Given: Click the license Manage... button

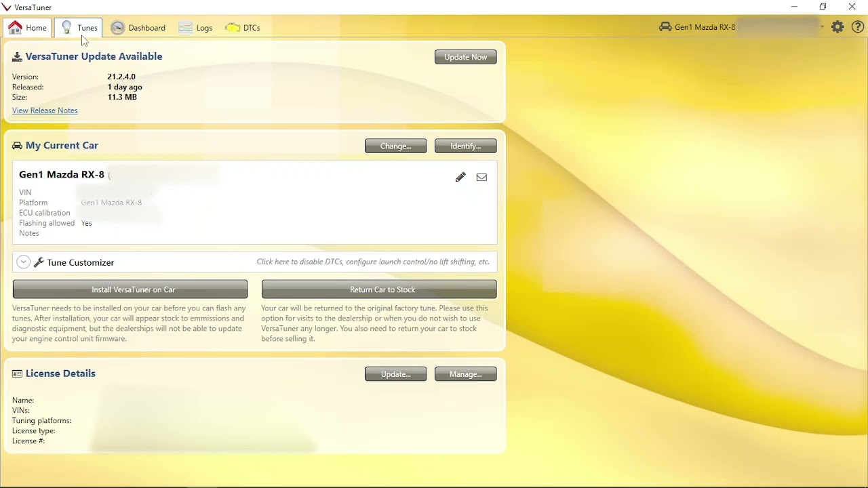Looking at the screenshot, I should [466, 374].
